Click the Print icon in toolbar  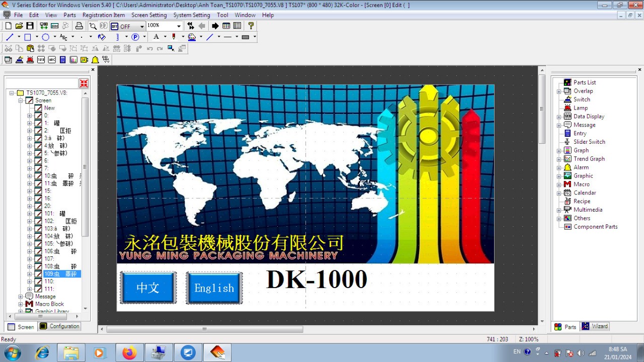point(79,26)
